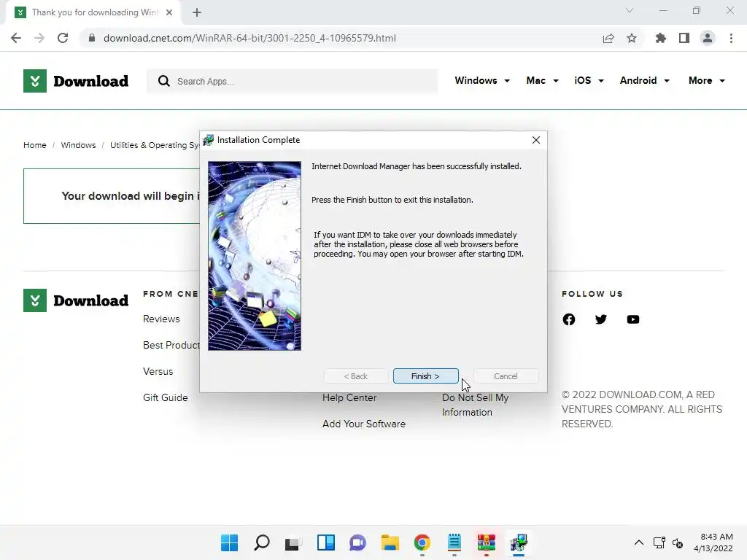This screenshot has height=560, width=747.
Task: Expand the More dropdown menu
Action: (x=706, y=80)
